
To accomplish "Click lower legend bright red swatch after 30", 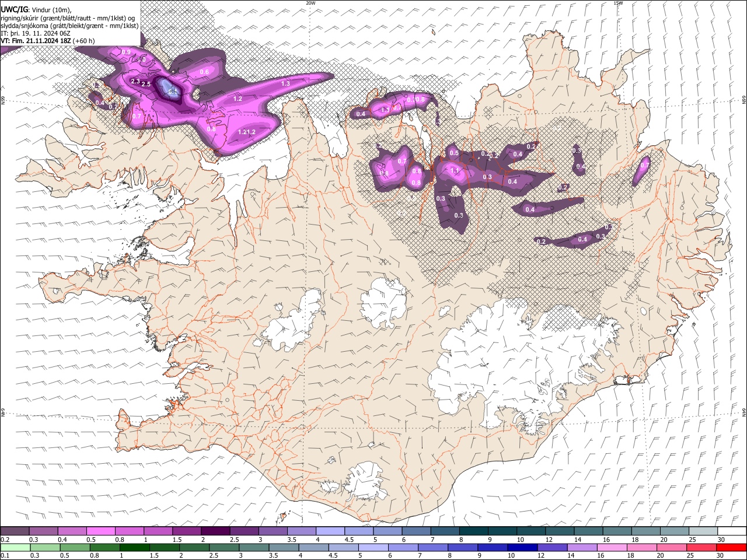I will click(732, 547).
